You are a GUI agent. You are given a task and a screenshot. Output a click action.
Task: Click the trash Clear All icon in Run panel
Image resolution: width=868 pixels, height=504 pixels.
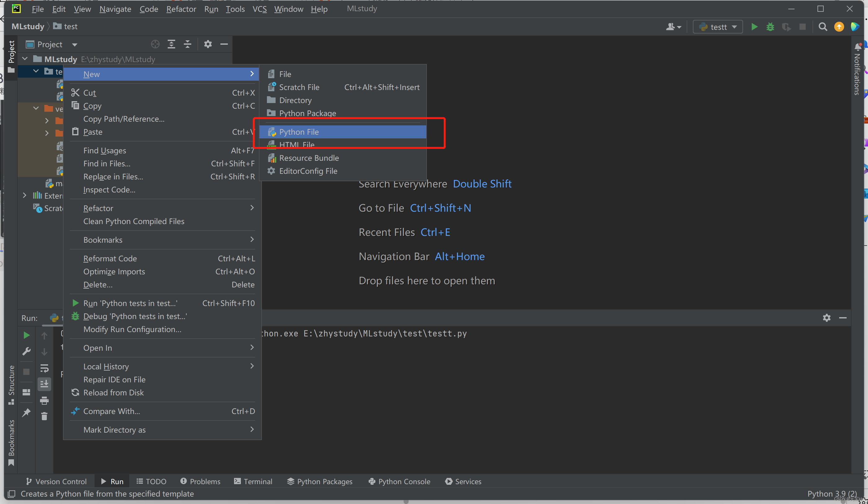(x=44, y=416)
